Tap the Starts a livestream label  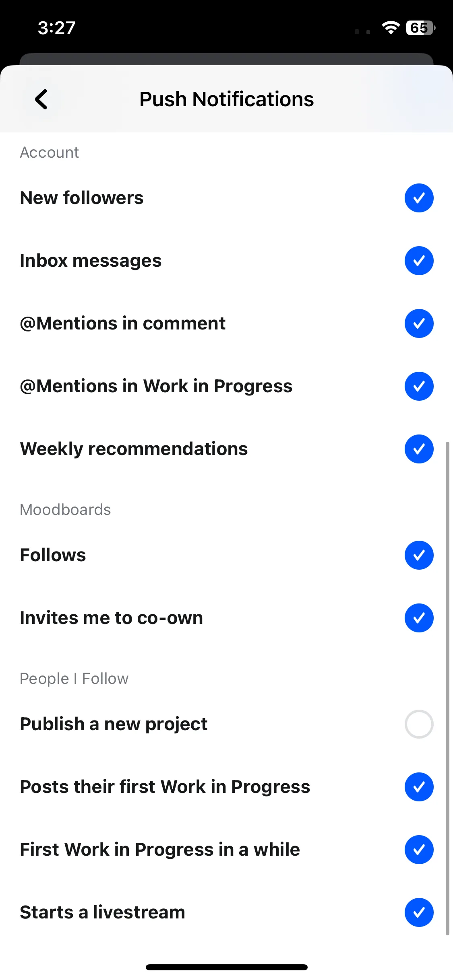point(103,912)
